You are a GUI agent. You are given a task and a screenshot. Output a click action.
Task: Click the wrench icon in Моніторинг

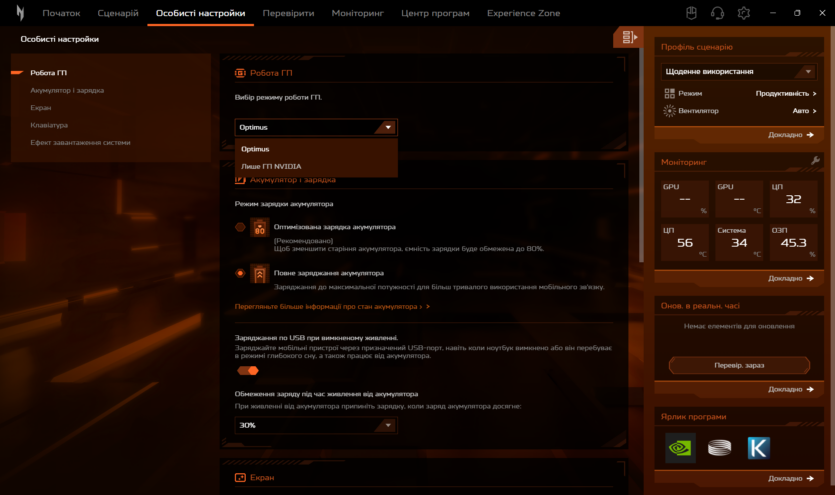[x=815, y=161]
